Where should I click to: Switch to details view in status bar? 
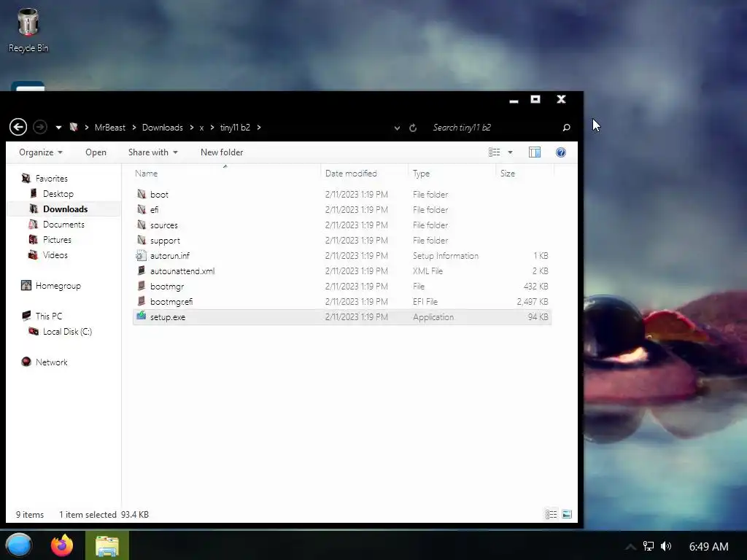(x=551, y=514)
